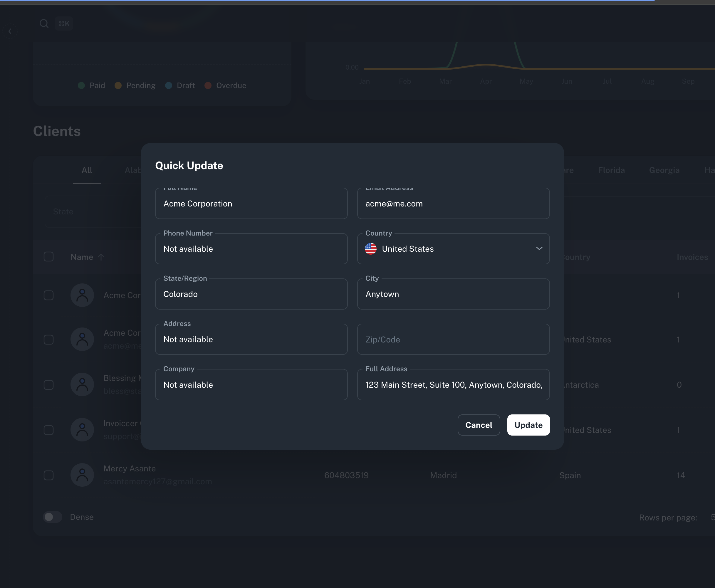The width and height of the screenshot is (715, 588).
Task: Click the sidebar collapse chevron arrow
Action: [x=10, y=31]
